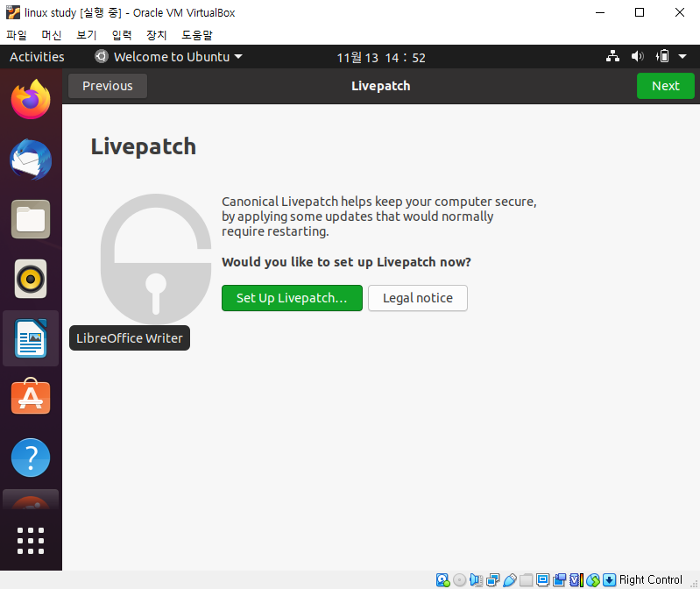This screenshot has height=589, width=700.
Task: Open the system menu arrow in top bar
Action: 682,57
